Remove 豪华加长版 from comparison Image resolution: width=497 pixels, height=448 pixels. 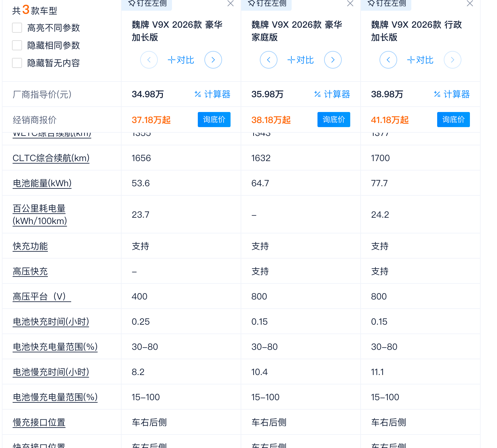(231, 3)
